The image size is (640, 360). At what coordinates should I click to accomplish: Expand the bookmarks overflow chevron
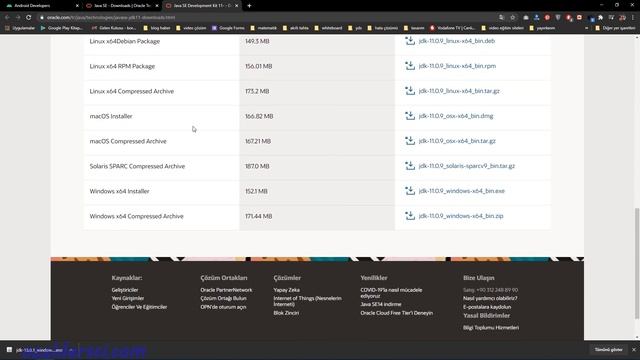(x=587, y=28)
